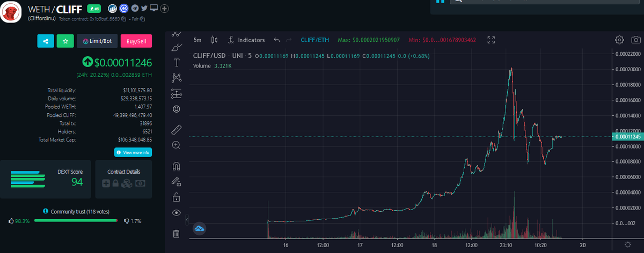Click the Daily volume value $29,338,573.15

pyautogui.click(x=136, y=99)
